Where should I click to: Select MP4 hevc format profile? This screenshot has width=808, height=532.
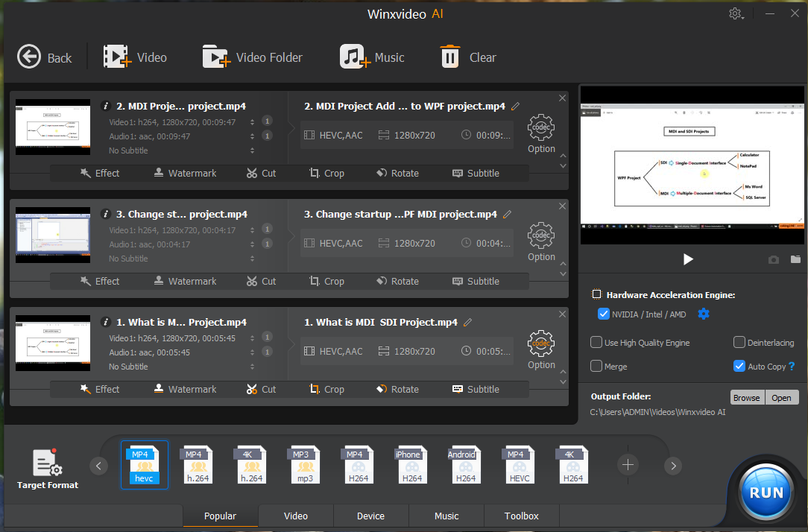click(x=145, y=465)
